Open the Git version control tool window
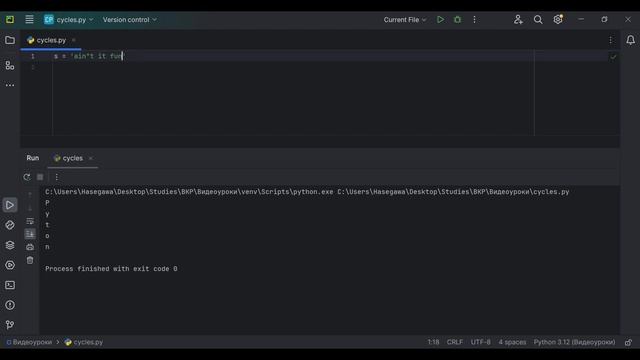Screen dimensions: 640x360 click(10, 324)
